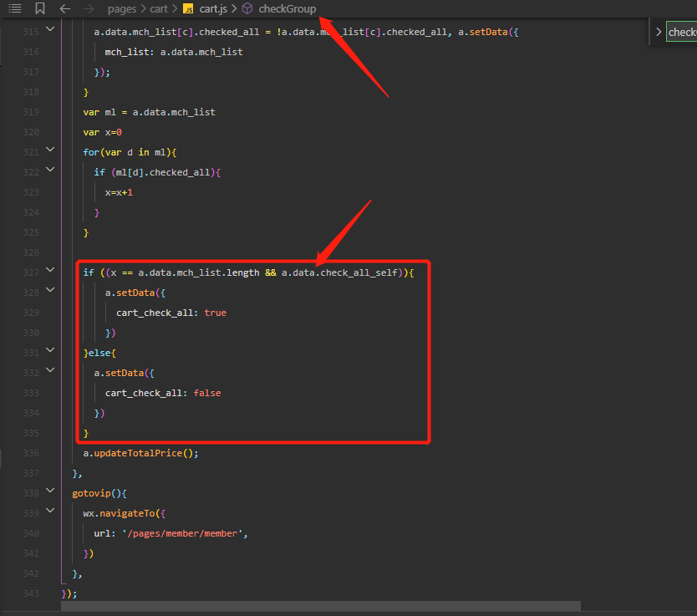Viewport: 697px width, 616px height.
Task: Select the cart folder breadcrumb
Action: (159, 9)
